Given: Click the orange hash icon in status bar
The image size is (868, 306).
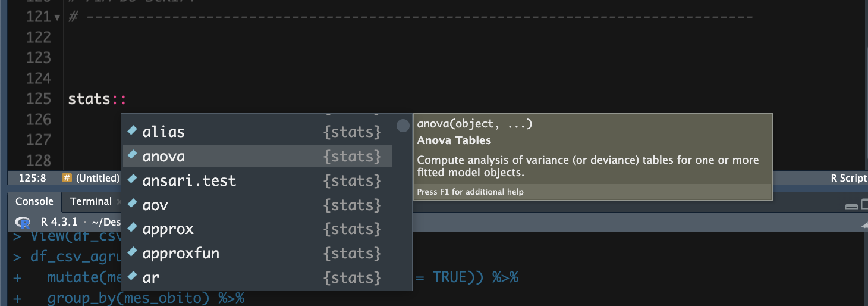Looking at the screenshot, I should pos(67,178).
